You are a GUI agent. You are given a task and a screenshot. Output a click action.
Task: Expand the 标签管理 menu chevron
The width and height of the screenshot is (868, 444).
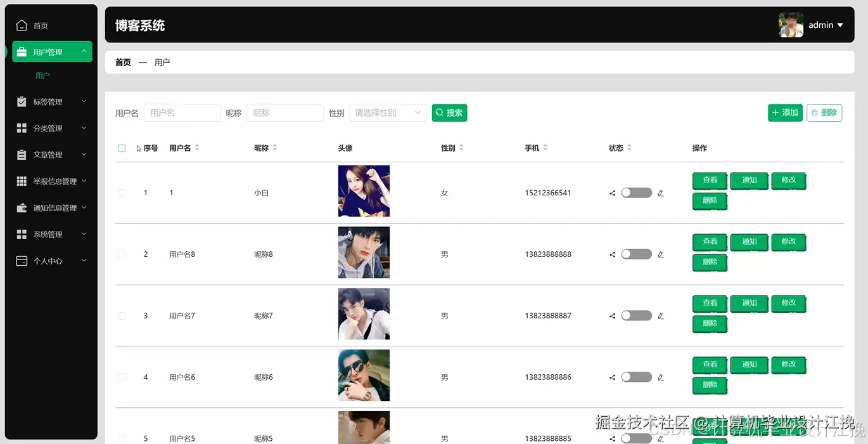point(84,101)
